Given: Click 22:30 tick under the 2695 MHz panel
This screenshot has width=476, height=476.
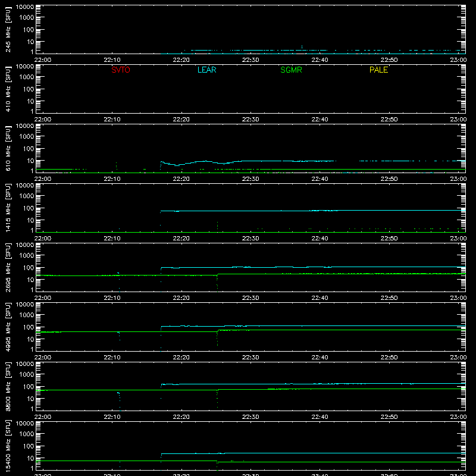Looking at the screenshot, I should pos(250,298).
